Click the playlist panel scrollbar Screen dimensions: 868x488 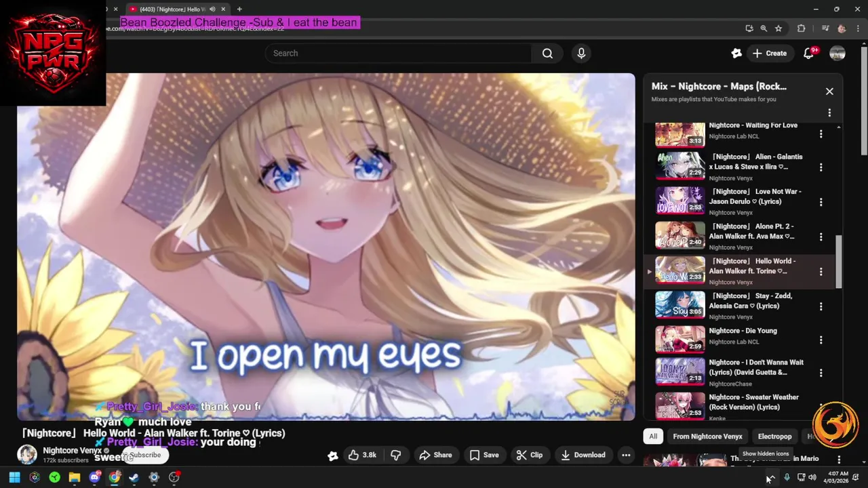[839, 261]
